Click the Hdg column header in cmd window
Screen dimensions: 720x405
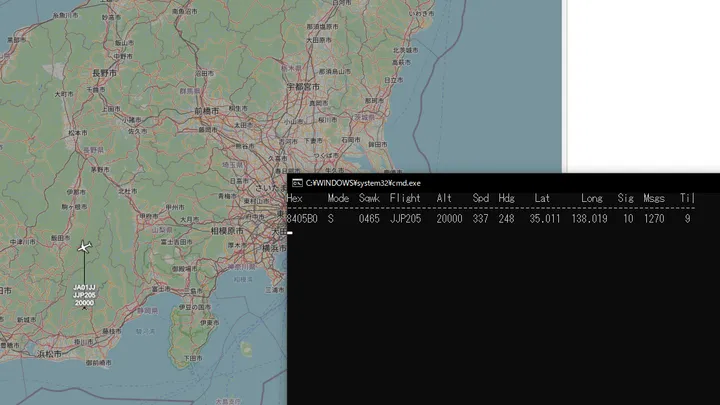(x=506, y=198)
